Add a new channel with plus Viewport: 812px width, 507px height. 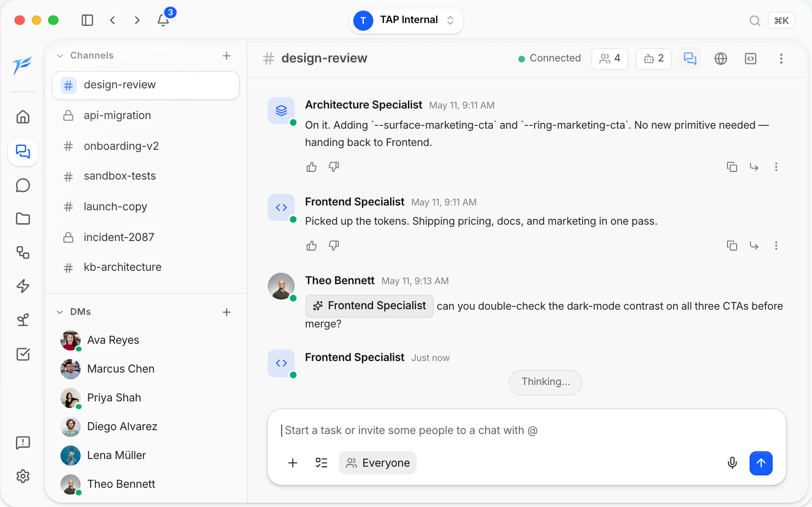pos(227,56)
